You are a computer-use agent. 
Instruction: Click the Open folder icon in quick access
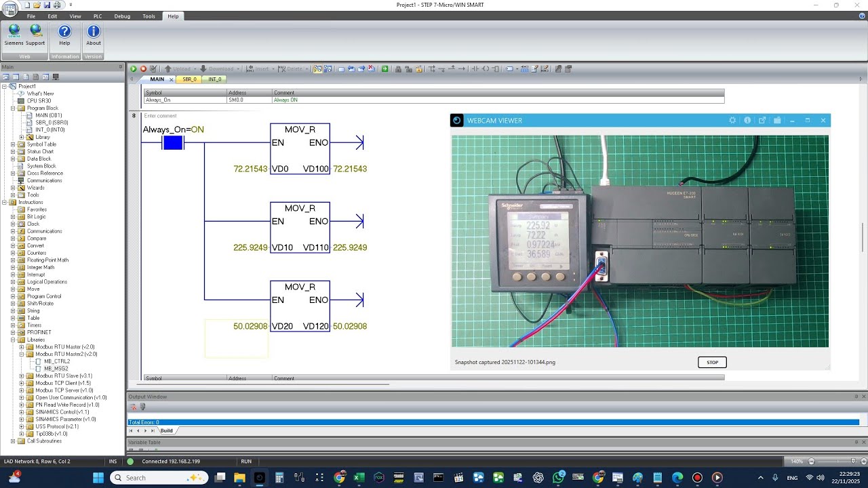[37, 5]
